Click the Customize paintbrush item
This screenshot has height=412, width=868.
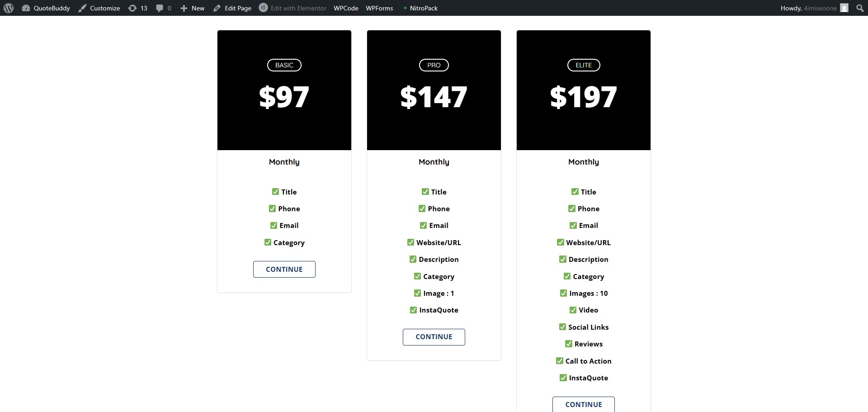(x=99, y=8)
